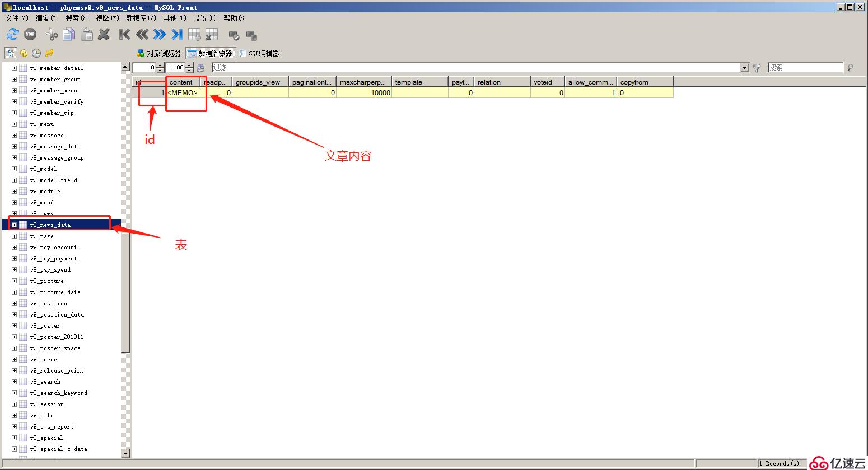Open the 搜索 menu
The image size is (868, 470).
[77, 18]
